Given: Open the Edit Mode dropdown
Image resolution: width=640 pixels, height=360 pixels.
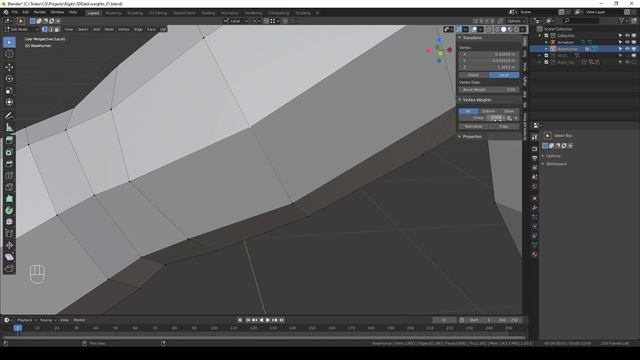Looking at the screenshot, I should click(x=22, y=29).
